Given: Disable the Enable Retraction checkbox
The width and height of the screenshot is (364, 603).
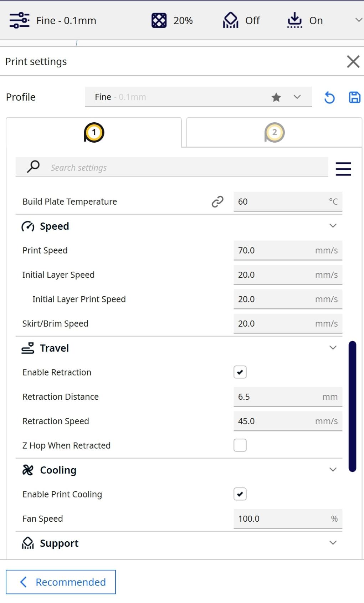Looking at the screenshot, I should point(240,372).
